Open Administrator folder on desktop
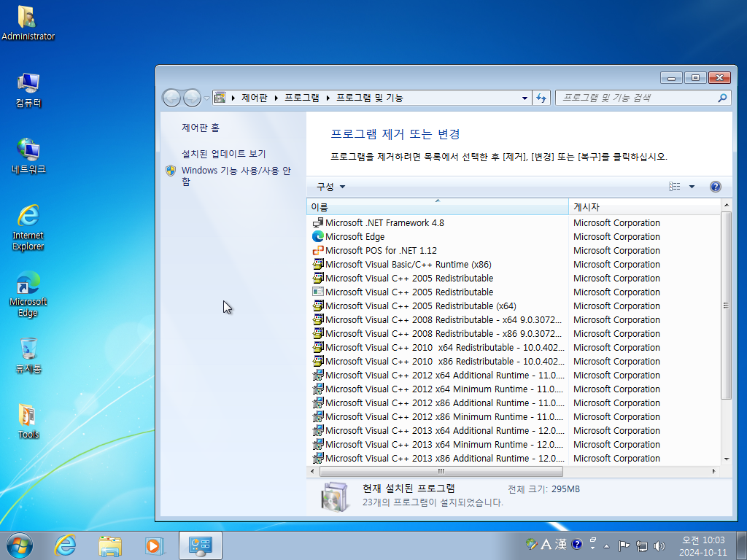 (x=28, y=23)
